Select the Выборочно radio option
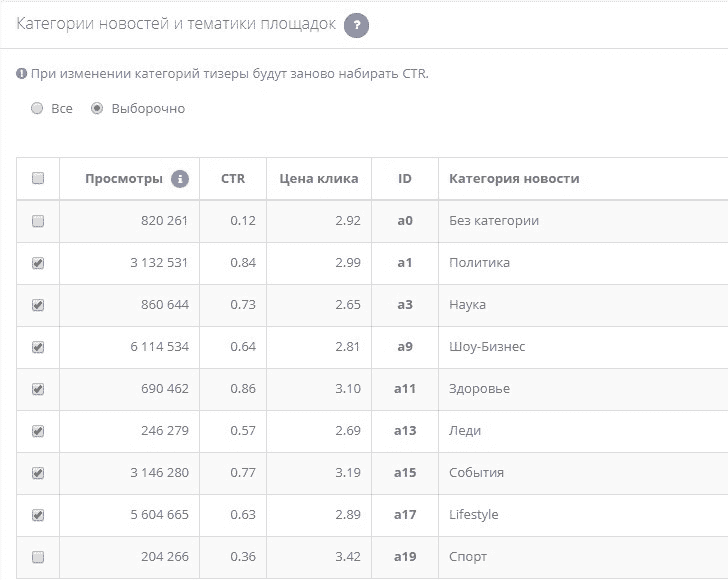The width and height of the screenshot is (728, 580). point(97,109)
